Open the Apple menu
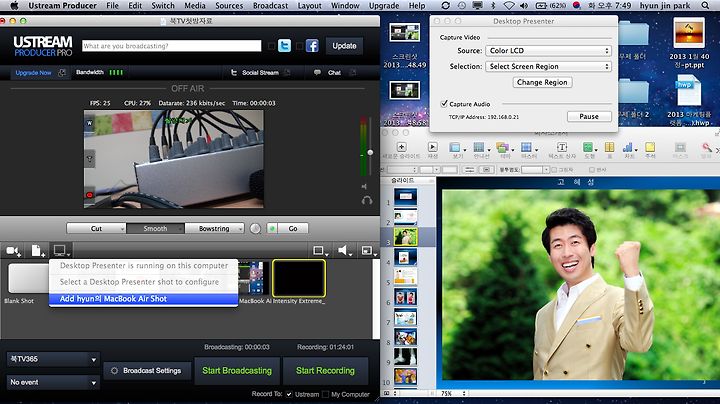720x404 pixels. point(14,6)
